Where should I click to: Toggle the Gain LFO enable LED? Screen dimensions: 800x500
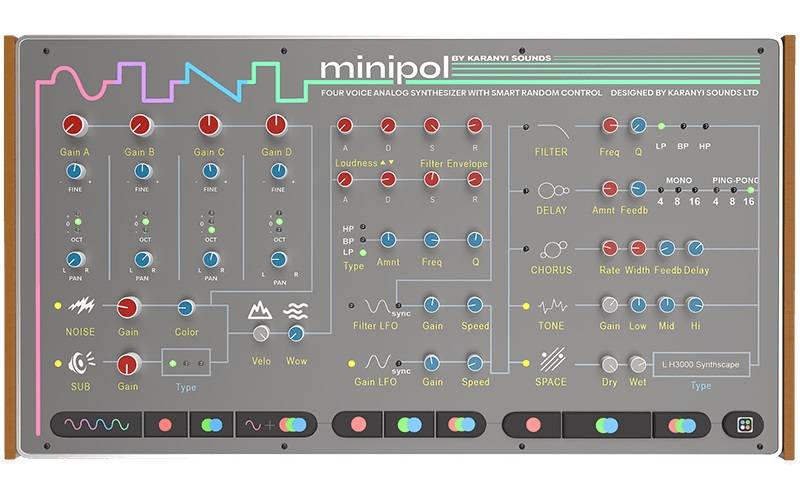pos(350,362)
